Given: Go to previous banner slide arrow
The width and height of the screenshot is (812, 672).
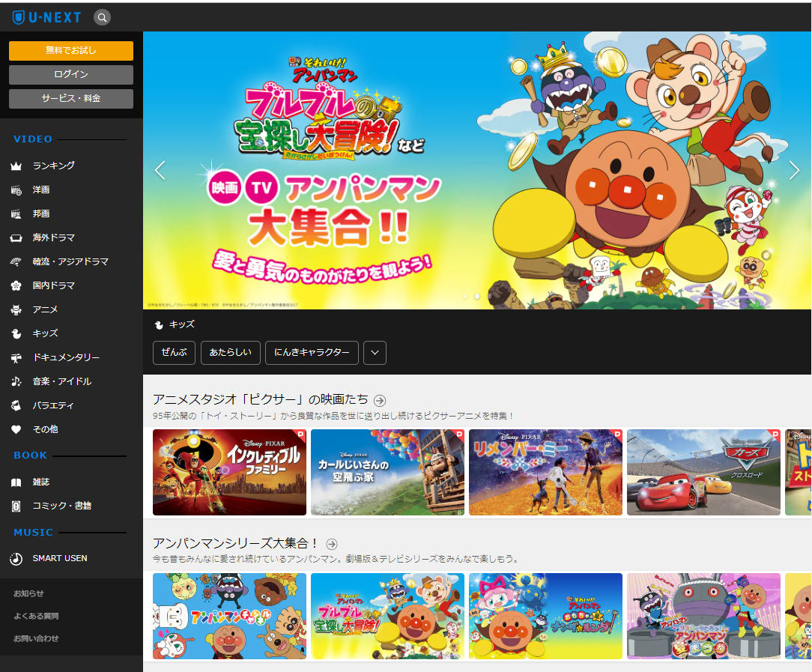Looking at the screenshot, I should pyautogui.click(x=160, y=170).
